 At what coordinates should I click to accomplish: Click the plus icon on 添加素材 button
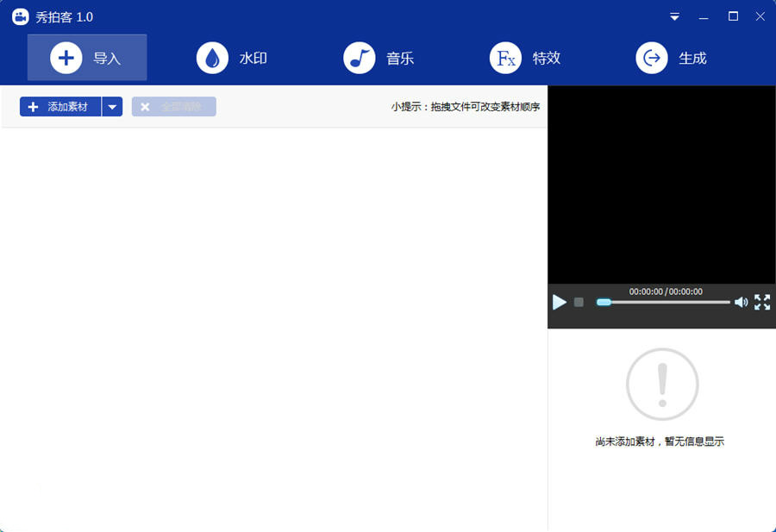pyautogui.click(x=34, y=107)
